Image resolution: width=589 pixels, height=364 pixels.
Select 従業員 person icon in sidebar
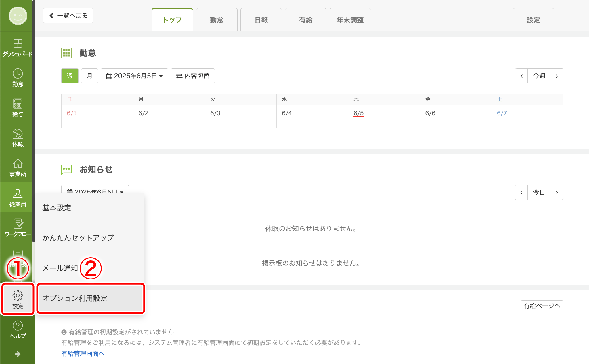(x=18, y=198)
